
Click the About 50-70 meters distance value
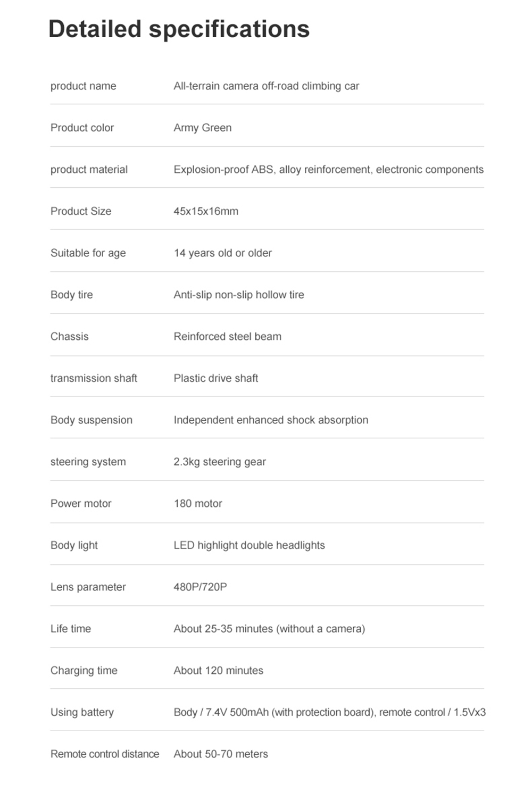coord(221,754)
